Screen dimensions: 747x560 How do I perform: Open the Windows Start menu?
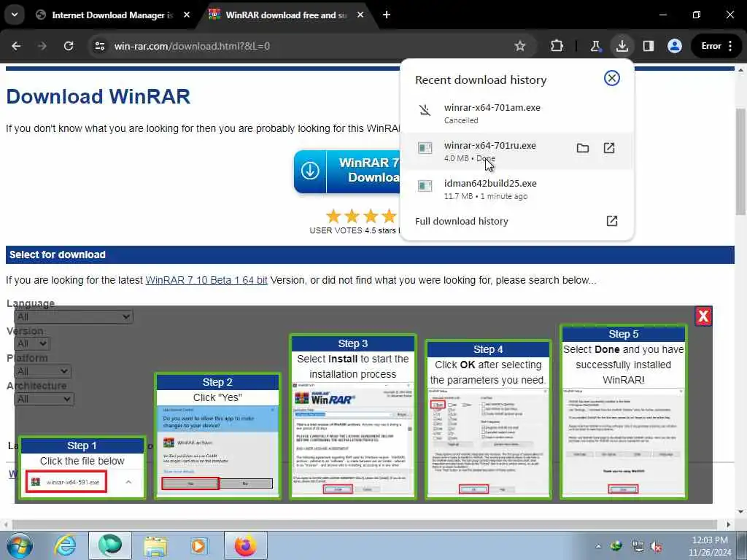click(x=18, y=545)
